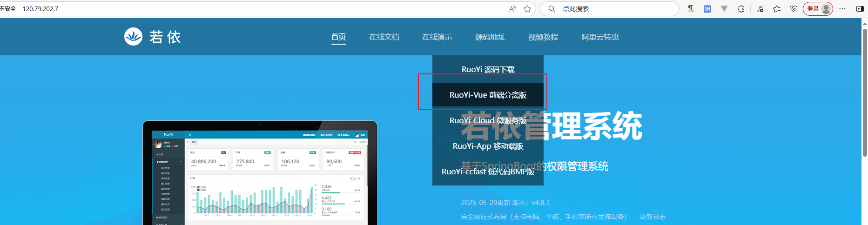This screenshot has height=225, width=868.
Task: Click the laptop dashboard preview image
Action: 260,173
